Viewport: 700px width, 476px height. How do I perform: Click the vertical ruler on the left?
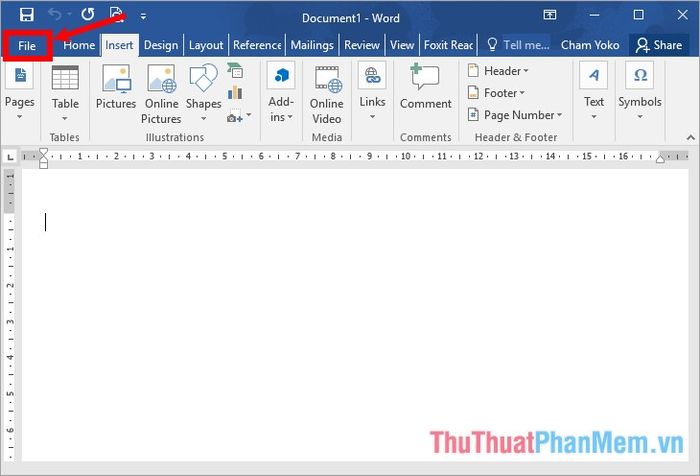tap(10, 315)
